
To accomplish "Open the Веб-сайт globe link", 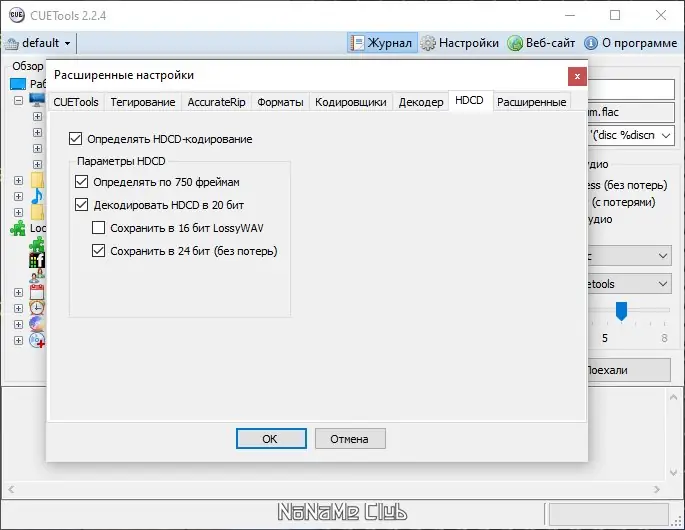I will (x=541, y=43).
